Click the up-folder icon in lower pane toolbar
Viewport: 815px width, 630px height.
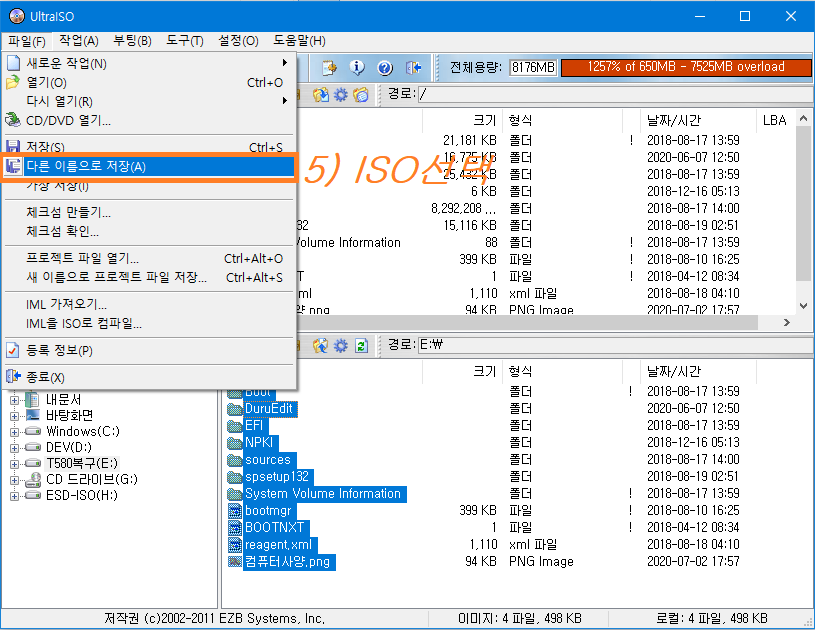[321, 345]
